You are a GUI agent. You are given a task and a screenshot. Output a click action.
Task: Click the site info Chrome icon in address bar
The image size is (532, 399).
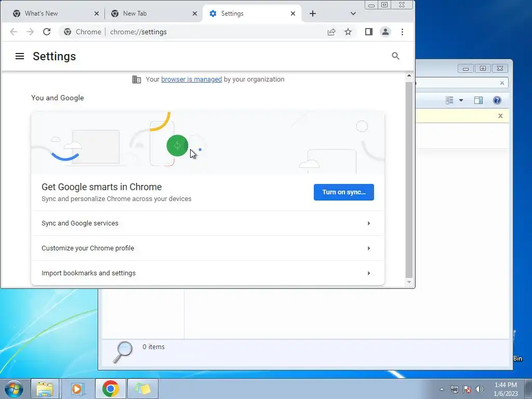[68, 32]
